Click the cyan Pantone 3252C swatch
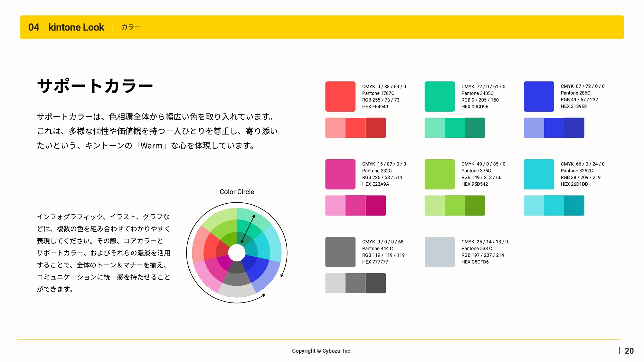This screenshot has height=362, width=644. tap(539, 174)
